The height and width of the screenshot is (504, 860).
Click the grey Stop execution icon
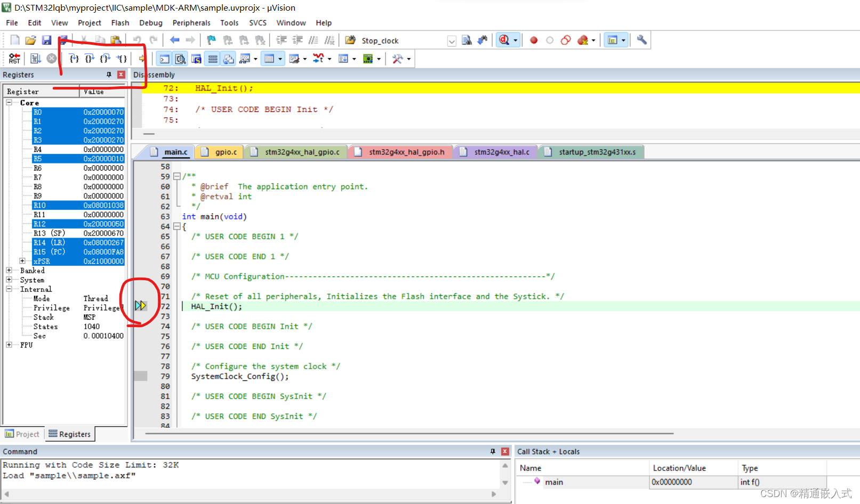coord(52,59)
